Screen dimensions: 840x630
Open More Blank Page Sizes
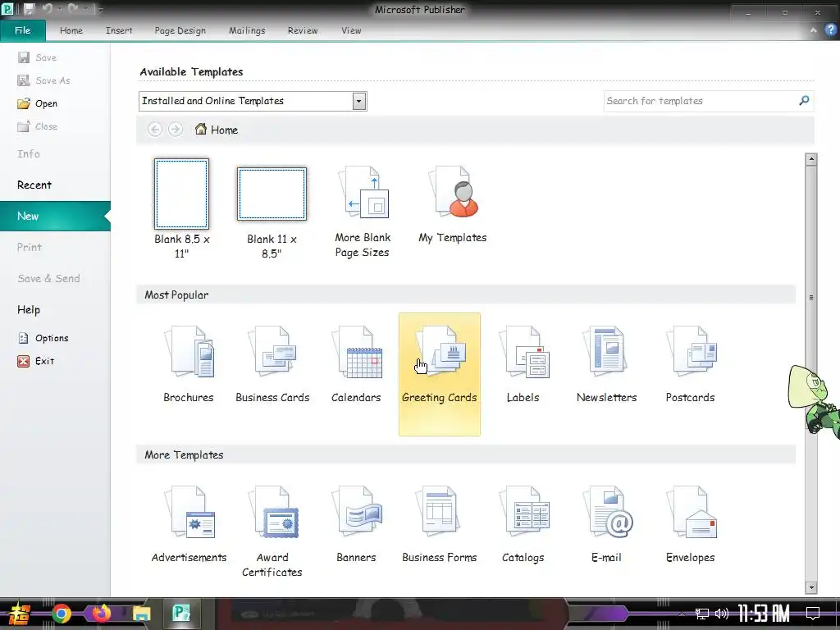[362, 212]
